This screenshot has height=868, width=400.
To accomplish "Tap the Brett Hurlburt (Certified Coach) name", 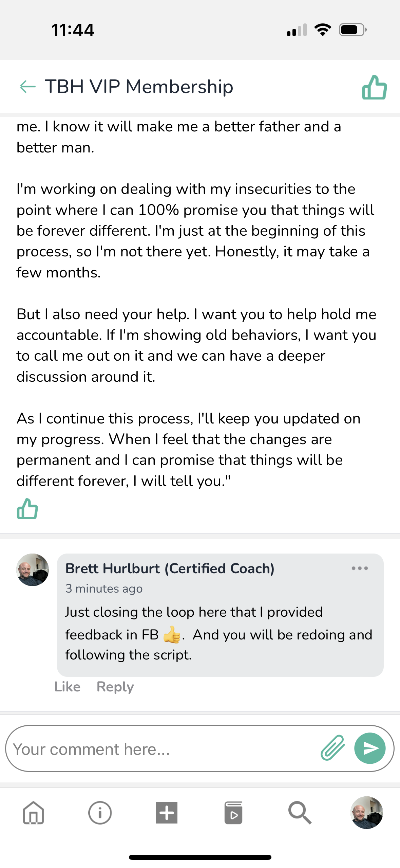I will 170,568.
